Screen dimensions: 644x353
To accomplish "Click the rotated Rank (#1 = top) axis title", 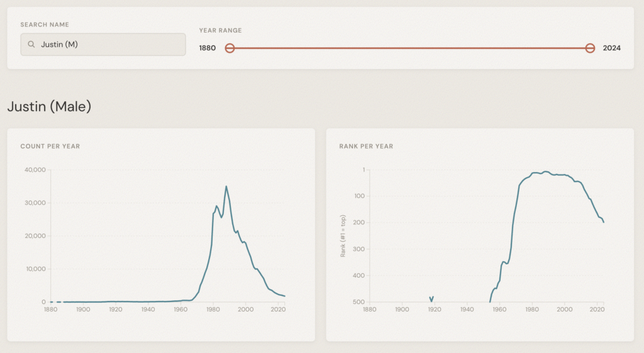I will point(343,235).
